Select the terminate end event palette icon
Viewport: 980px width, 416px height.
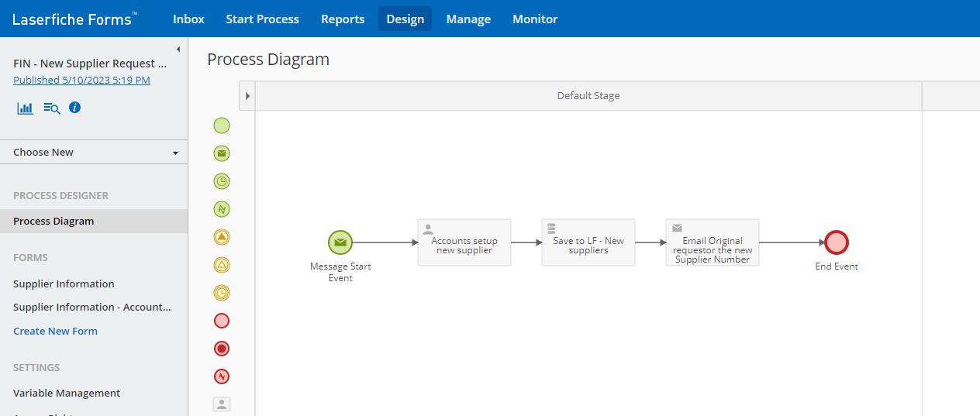click(222, 349)
